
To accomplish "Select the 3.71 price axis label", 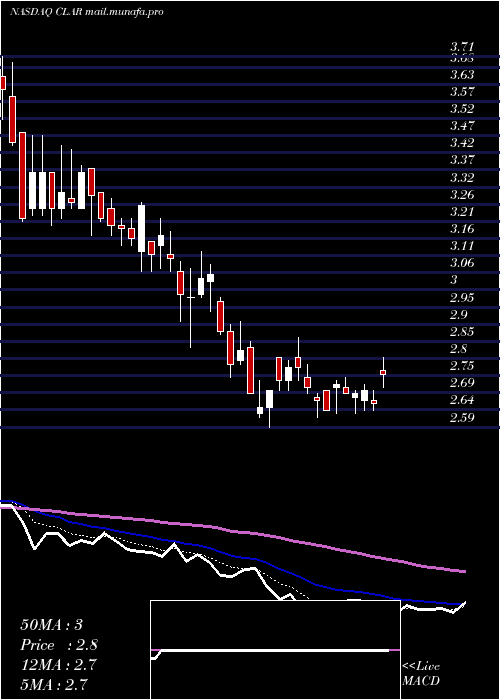I will click(462, 47).
